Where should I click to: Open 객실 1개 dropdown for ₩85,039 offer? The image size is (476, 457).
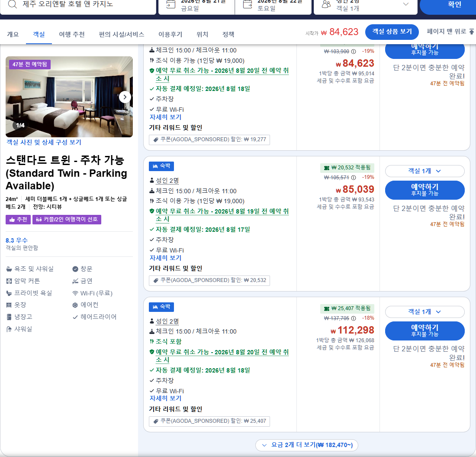(x=425, y=171)
